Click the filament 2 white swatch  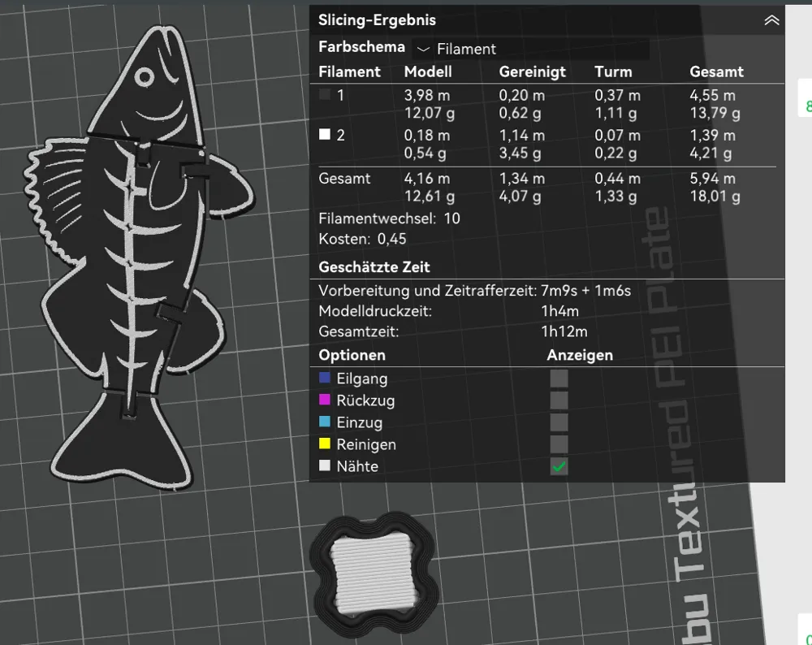323,136
